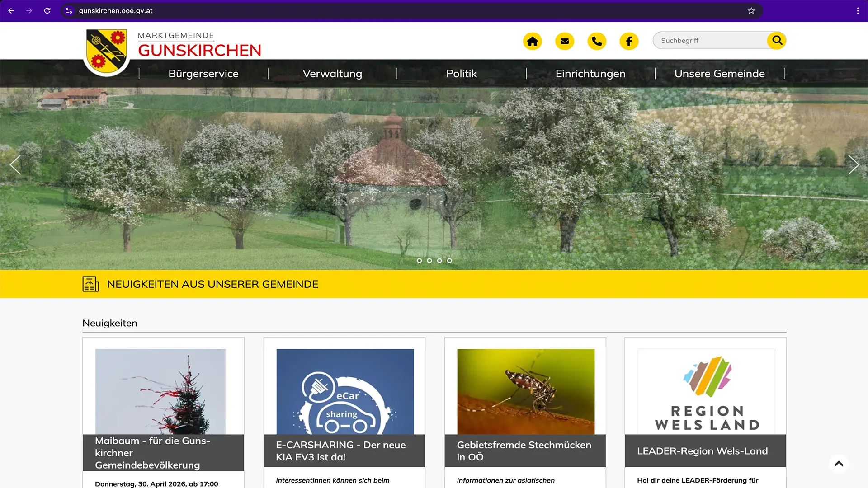Visit Facebook via the yellow icon
This screenshot has width=868, height=488.
pyautogui.click(x=629, y=41)
